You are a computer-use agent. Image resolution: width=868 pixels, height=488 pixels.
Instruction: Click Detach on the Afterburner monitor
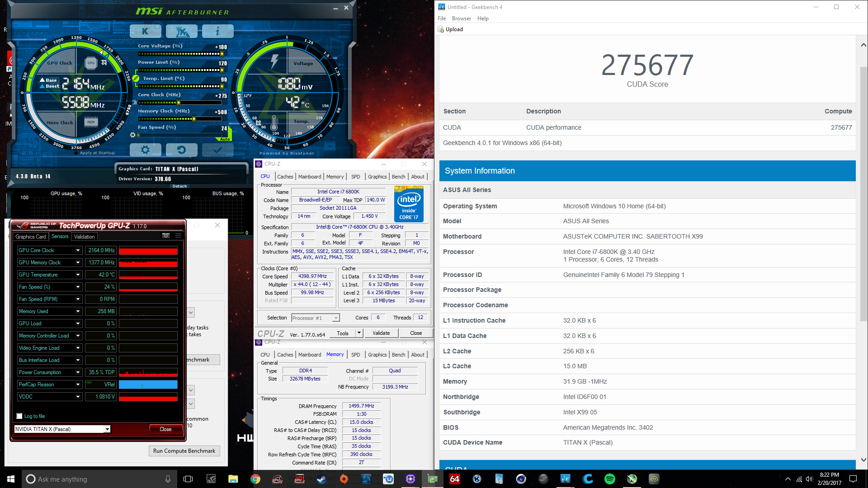(x=179, y=186)
